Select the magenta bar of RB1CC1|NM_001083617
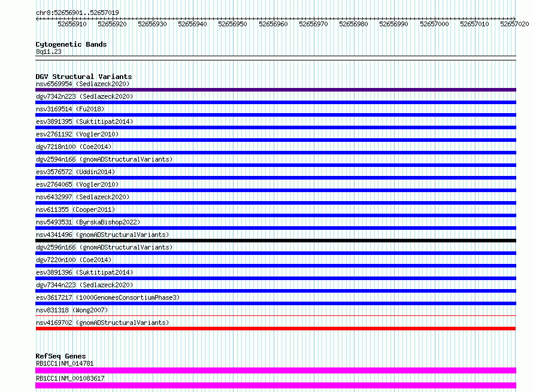533x392 pixels. click(x=275, y=385)
